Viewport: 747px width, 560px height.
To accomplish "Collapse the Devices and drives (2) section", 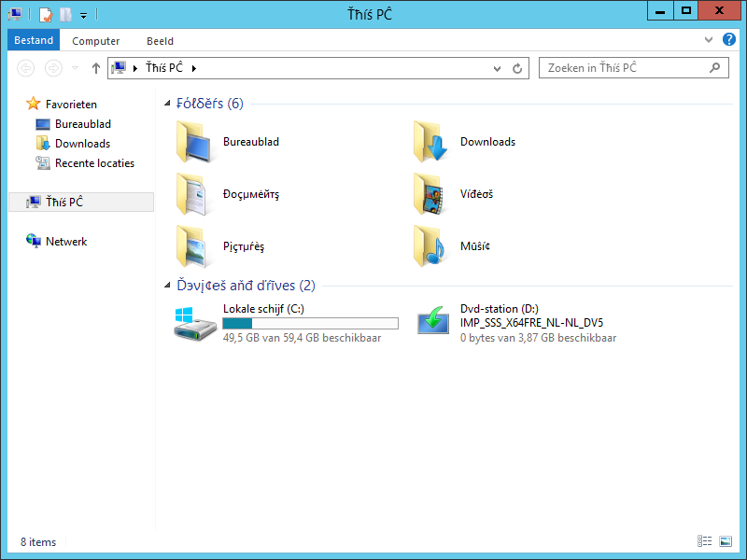I will [x=168, y=286].
